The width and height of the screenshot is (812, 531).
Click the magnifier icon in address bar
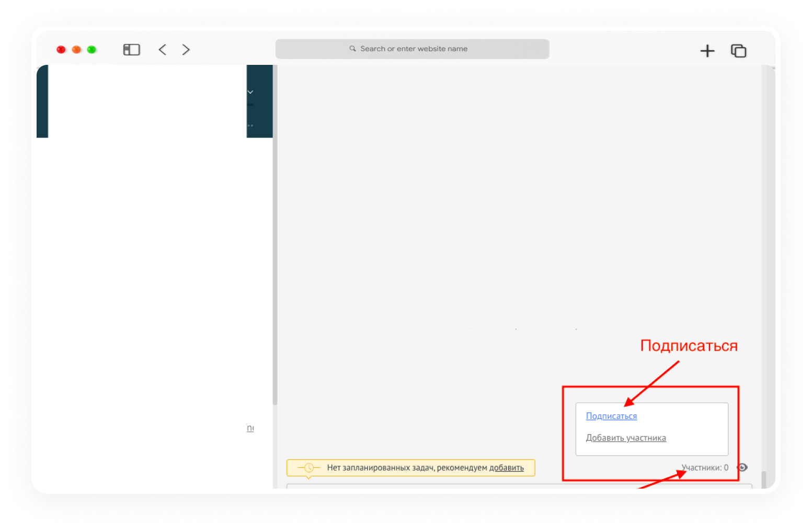point(352,49)
